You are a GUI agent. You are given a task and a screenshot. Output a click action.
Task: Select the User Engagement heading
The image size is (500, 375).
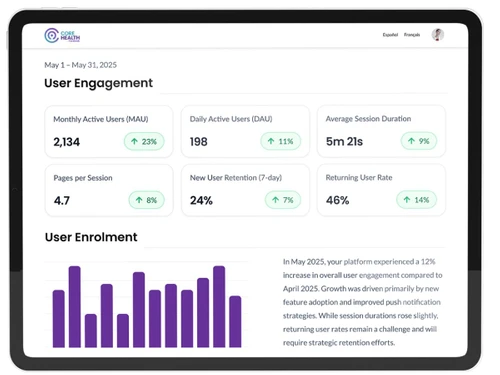(x=98, y=83)
